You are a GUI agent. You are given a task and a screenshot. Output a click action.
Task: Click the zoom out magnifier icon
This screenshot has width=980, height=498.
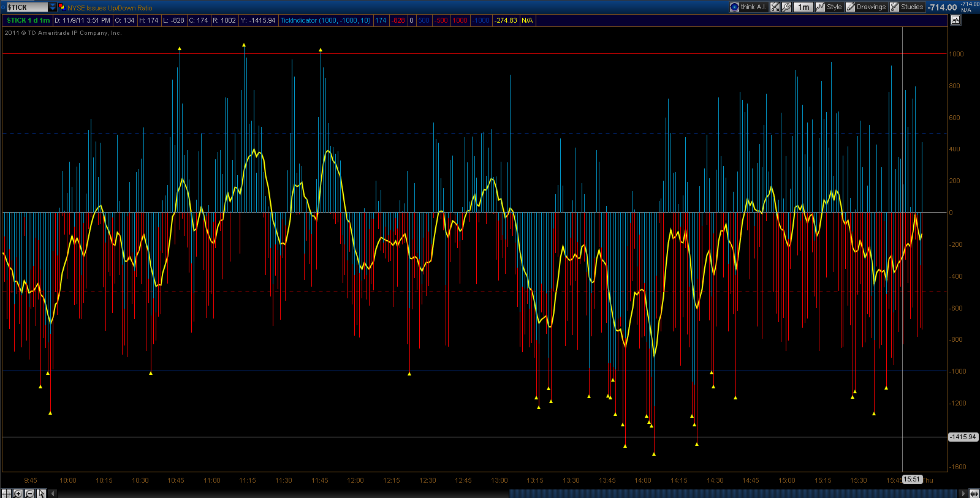point(29,493)
